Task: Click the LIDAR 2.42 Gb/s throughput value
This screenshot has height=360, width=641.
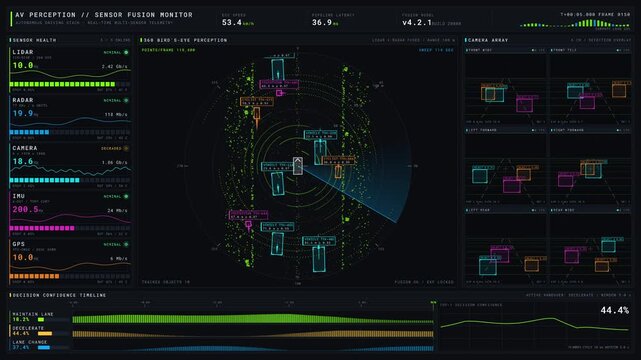Action: pyautogui.click(x=114, y=66)
